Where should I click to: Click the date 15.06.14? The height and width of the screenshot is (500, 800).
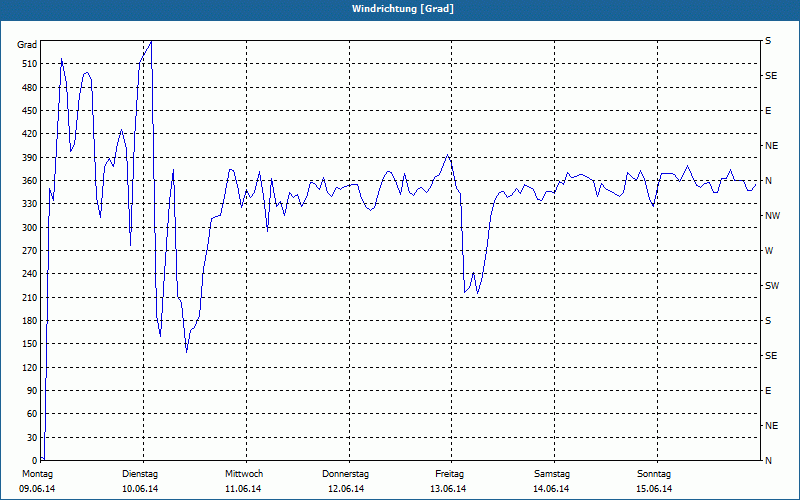pos(654,489)
